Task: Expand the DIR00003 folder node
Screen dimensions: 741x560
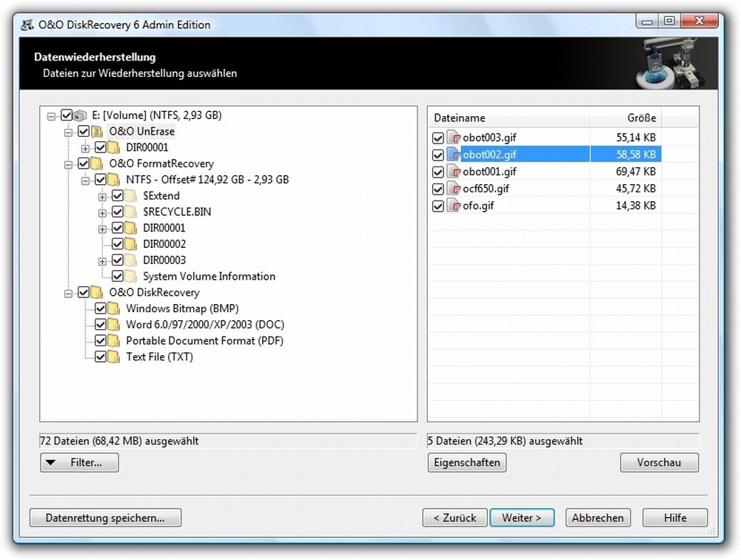Action: 103,261
